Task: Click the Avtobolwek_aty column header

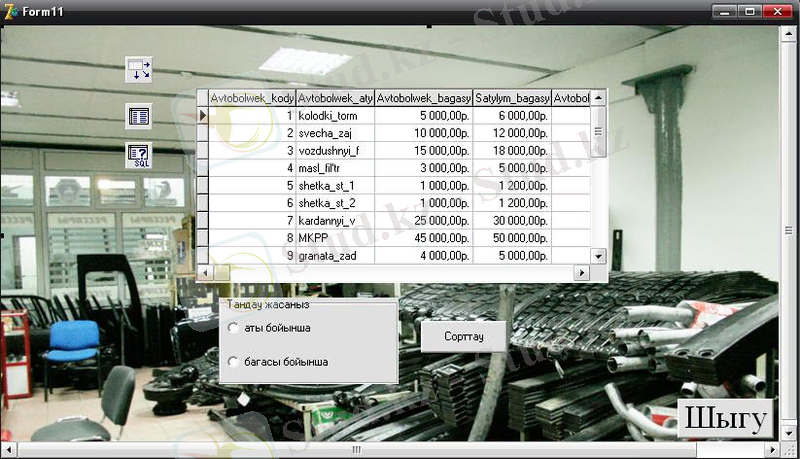Action: 335,98
